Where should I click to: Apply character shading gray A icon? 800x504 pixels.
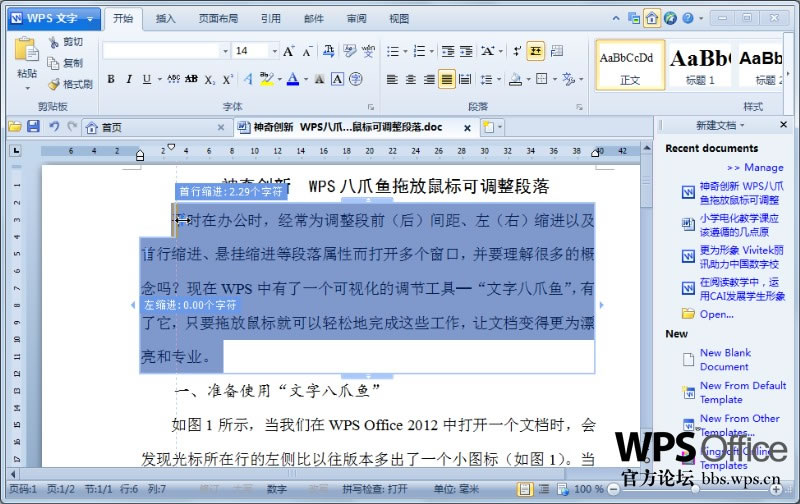click(x=319, y=79)
